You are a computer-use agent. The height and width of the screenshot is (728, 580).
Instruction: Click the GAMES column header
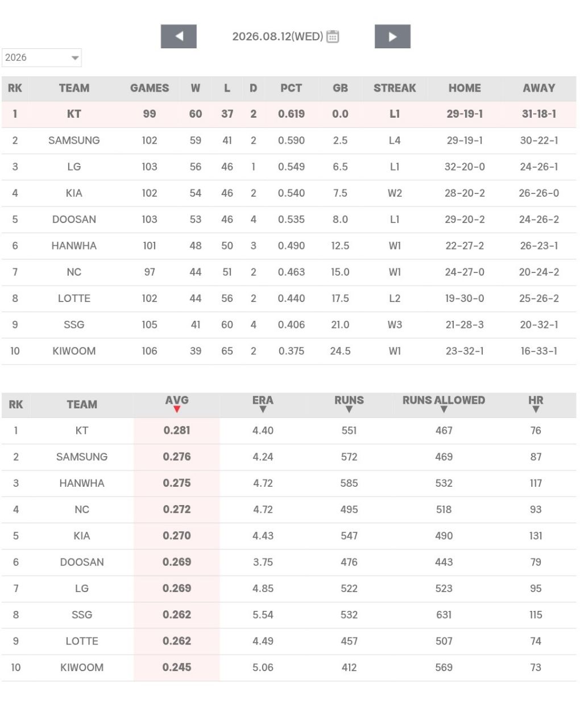tap(150, 88)
